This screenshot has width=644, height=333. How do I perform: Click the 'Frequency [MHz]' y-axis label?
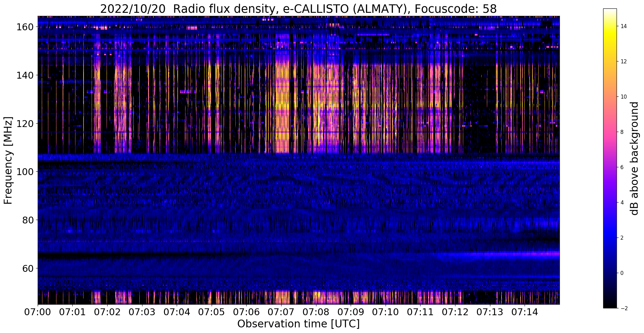8,160
